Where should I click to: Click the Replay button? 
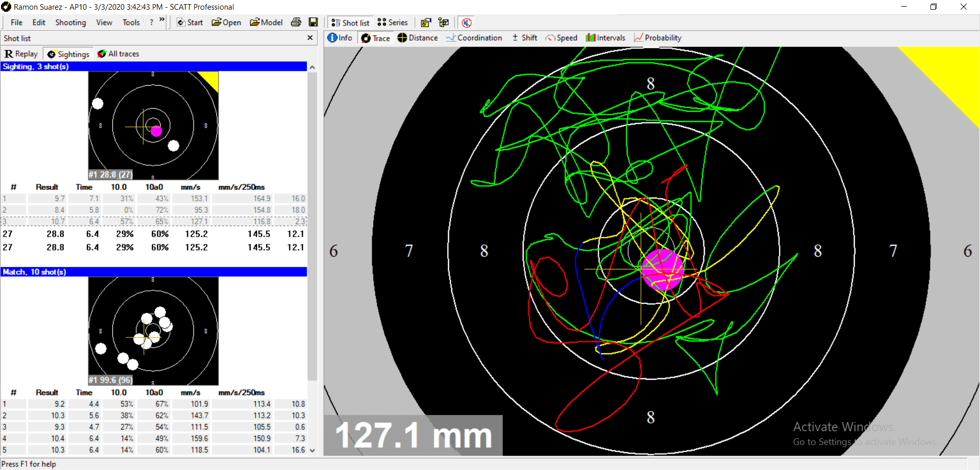pyautogui.click(x=21, y=54)
